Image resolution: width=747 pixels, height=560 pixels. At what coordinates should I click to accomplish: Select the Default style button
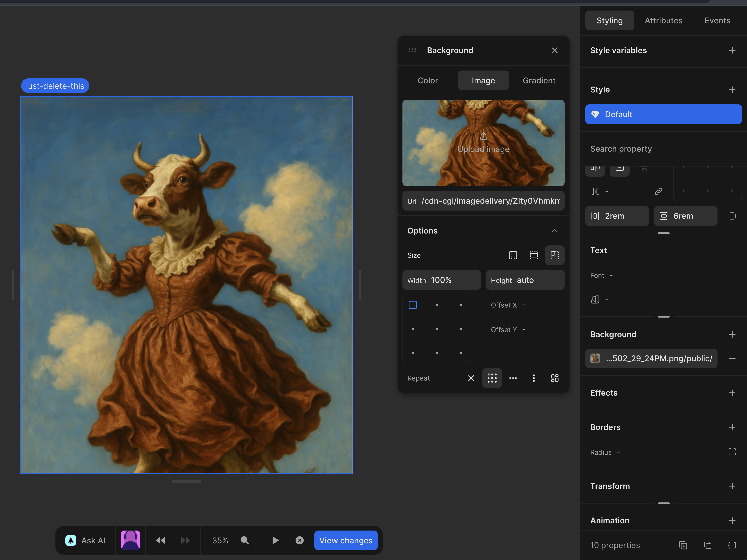(663, 114)
